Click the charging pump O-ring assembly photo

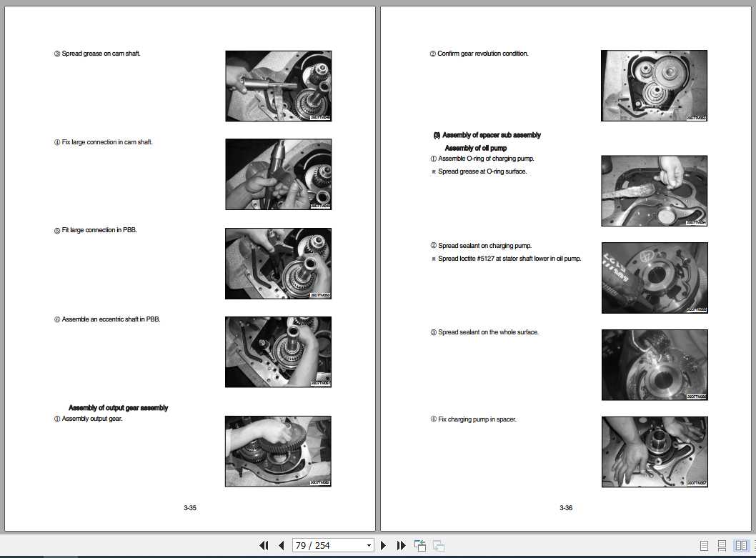[655, 191]
